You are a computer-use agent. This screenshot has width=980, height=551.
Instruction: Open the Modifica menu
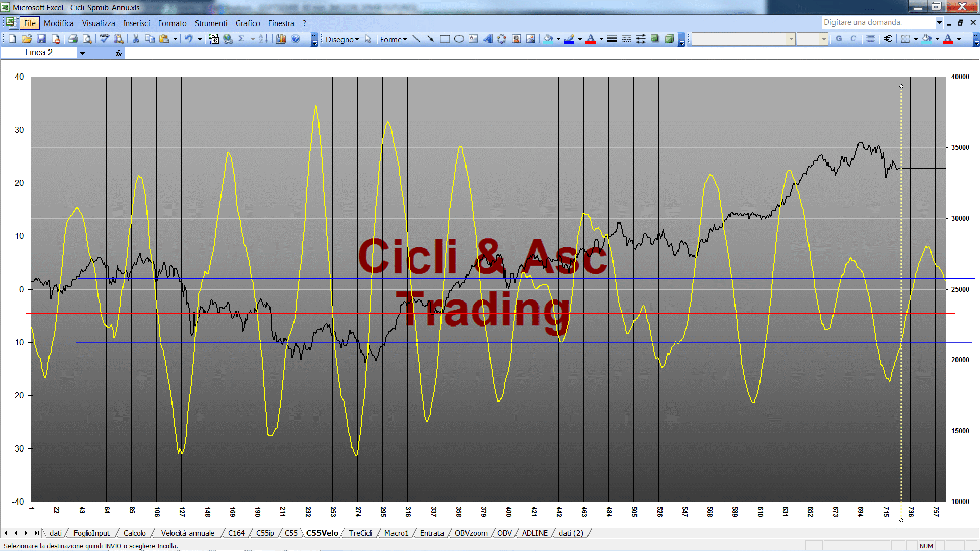(x=59, y=23)
